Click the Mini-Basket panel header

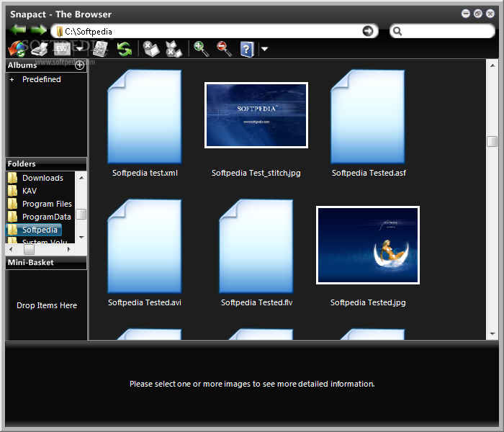point(46,263)
